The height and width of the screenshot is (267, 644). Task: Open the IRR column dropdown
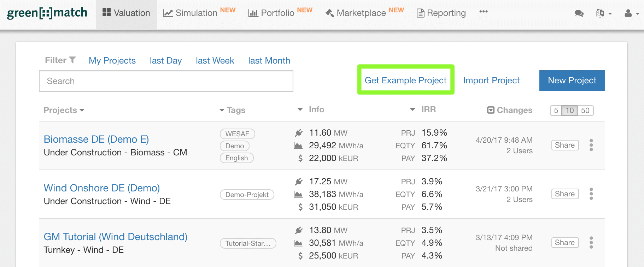[412, 109]
